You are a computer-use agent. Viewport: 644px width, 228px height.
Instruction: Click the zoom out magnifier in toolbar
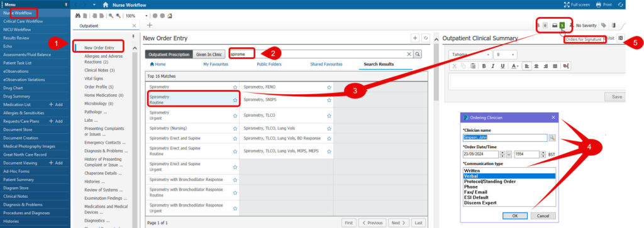point(111,16)
